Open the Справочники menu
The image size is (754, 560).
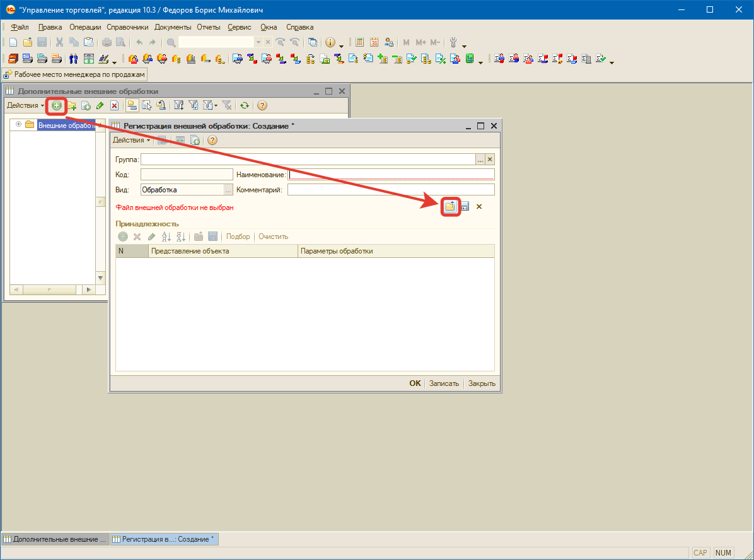(127, 27)
